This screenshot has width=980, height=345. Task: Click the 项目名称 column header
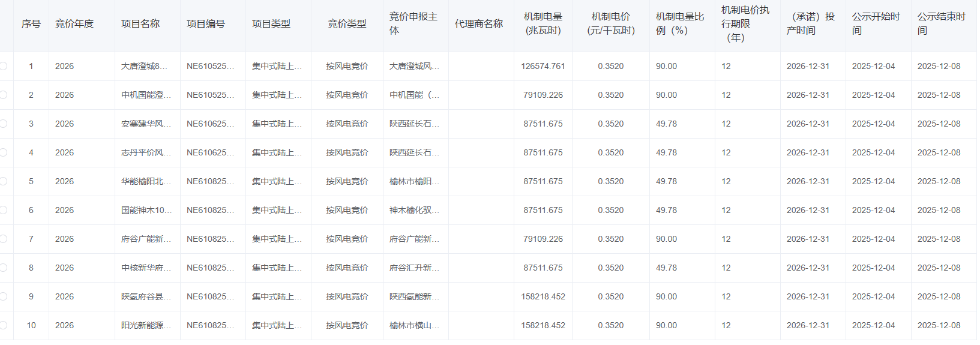(x=140, y=24)
